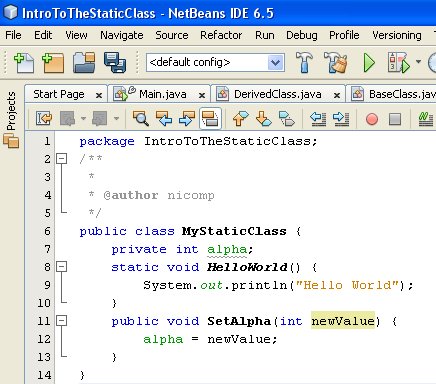436x384 pixels.
Task: Open the Debug menu
Action: pos(302,35)
